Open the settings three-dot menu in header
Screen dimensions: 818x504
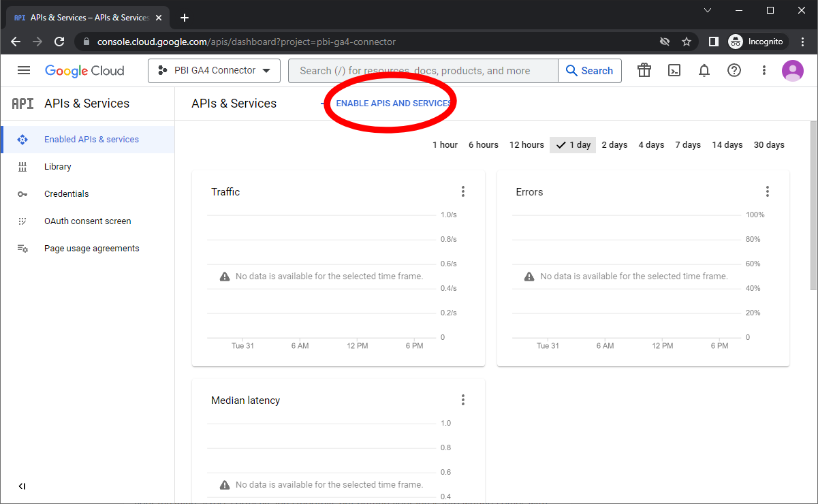coord(764,70)
